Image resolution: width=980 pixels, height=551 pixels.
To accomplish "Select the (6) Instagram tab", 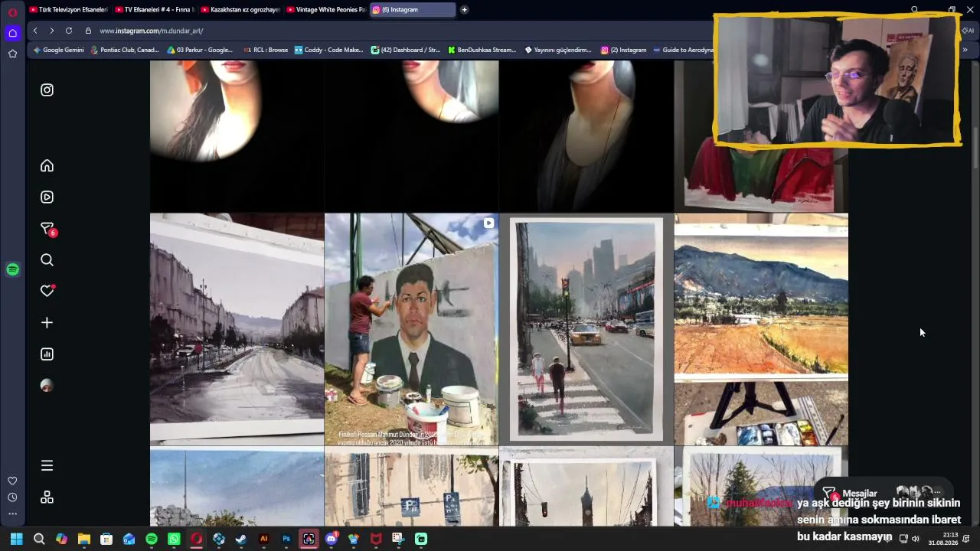I will tap(412, 10).
